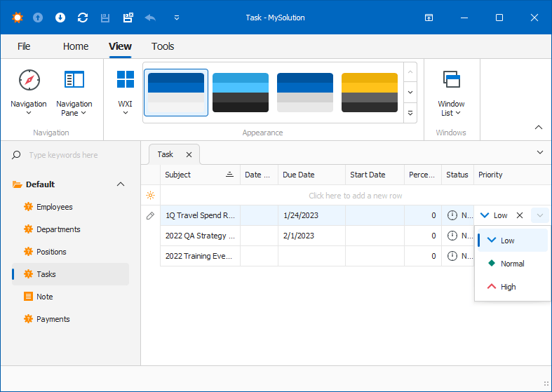552x392 pixels.
Task: Open the quick access toolbar customize dropdown
Action: (177, 18)
